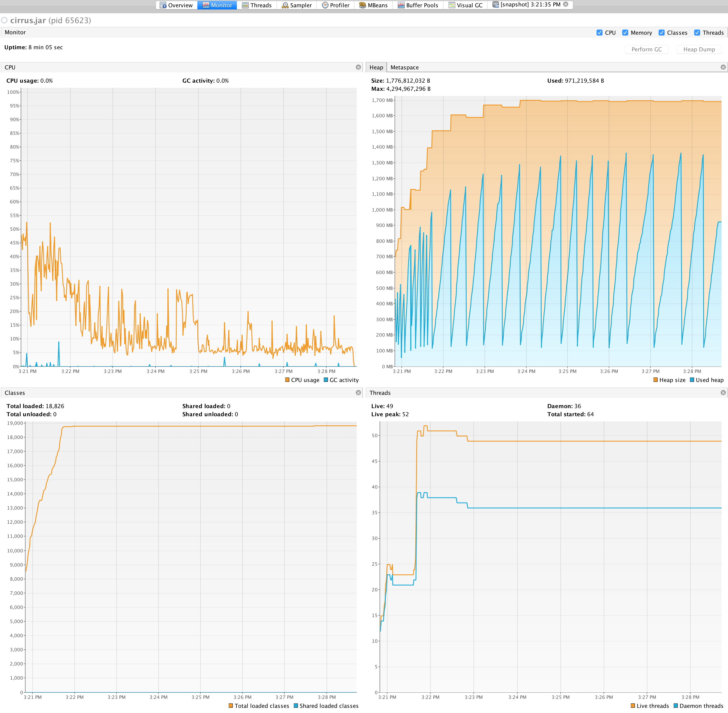Screen dimensions: 728x713
Task: Click the Overview tab icon
Action: [x=163, y=5]
